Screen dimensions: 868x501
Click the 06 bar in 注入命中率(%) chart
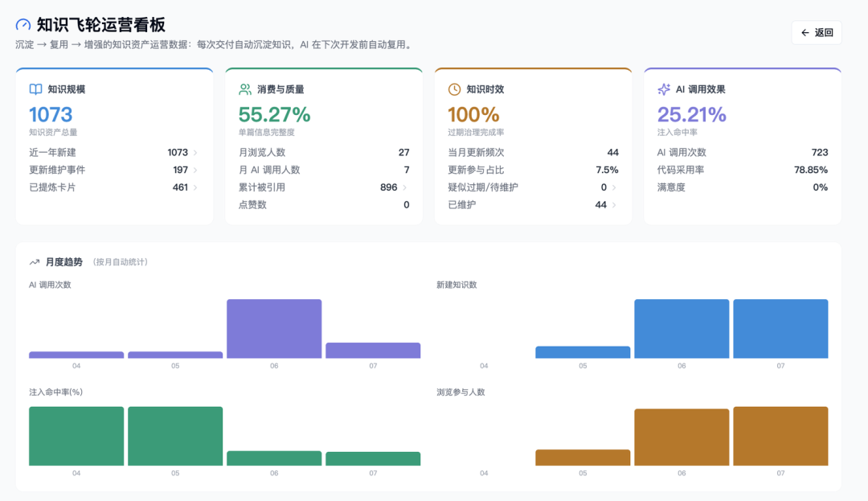pyautogui.click(x=274, y=458)
